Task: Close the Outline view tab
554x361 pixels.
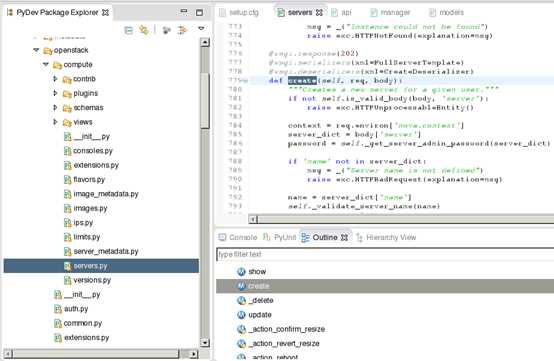Action: 344,238
